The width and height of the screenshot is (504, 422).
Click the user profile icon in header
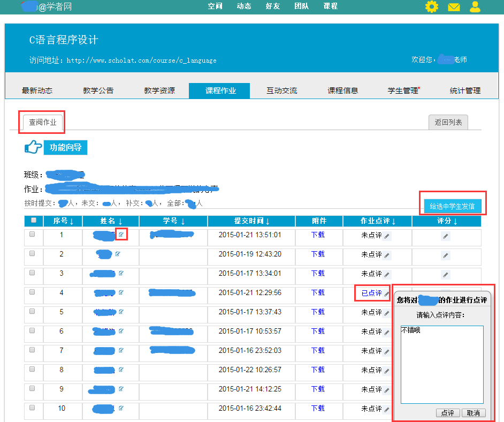[x=475, y=7]
